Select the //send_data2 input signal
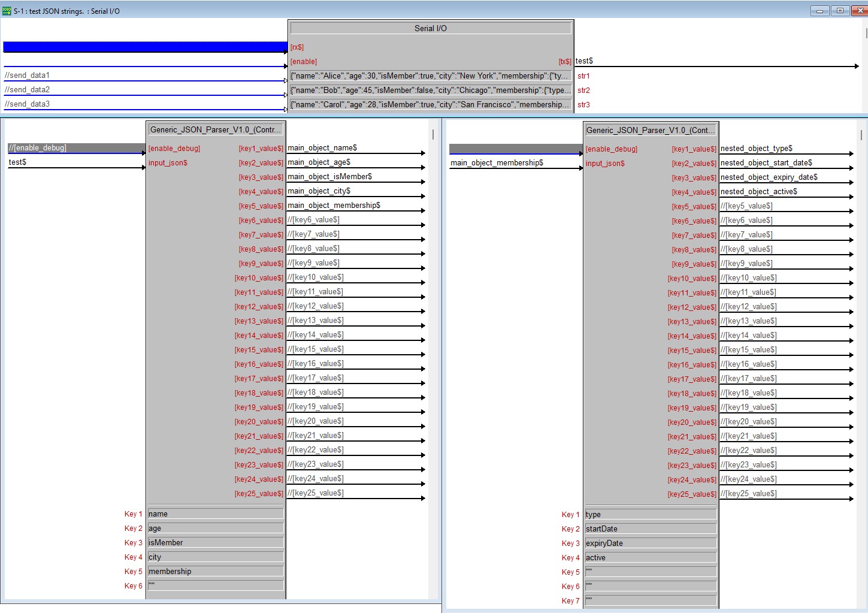The height and width of the screenshot is (613, 868). click(27, 90)
